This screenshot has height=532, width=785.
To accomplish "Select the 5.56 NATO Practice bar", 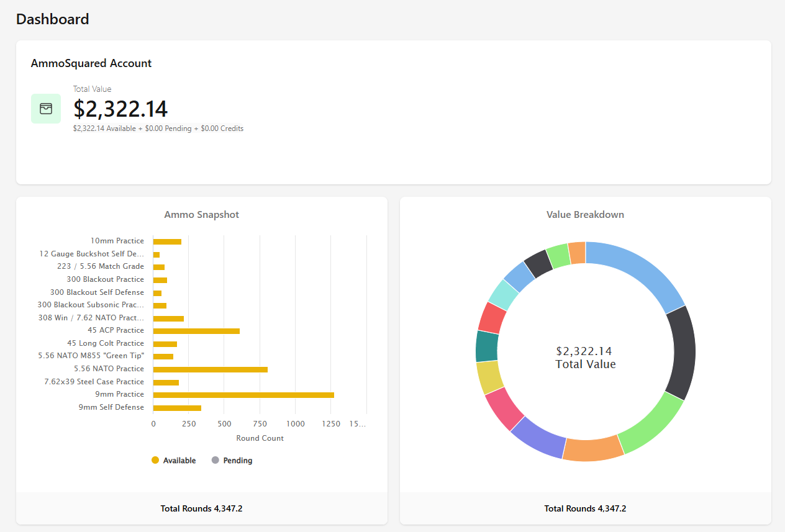I will point(211,369).
